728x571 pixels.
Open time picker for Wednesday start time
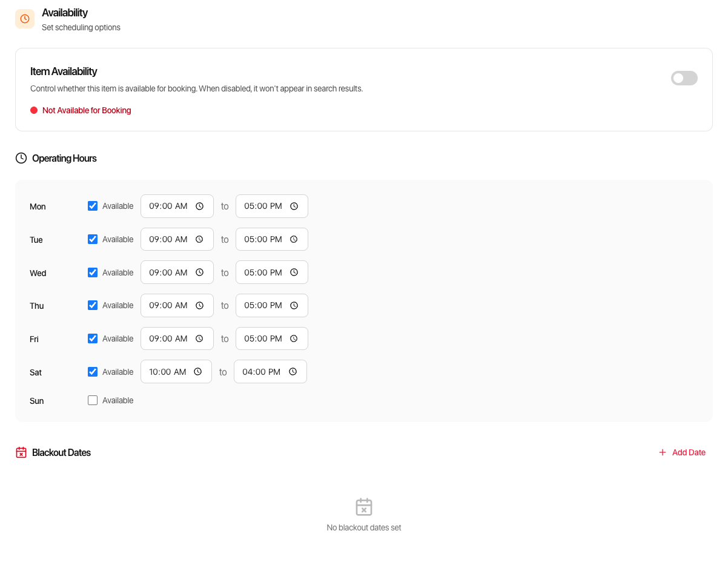point(199,272)
